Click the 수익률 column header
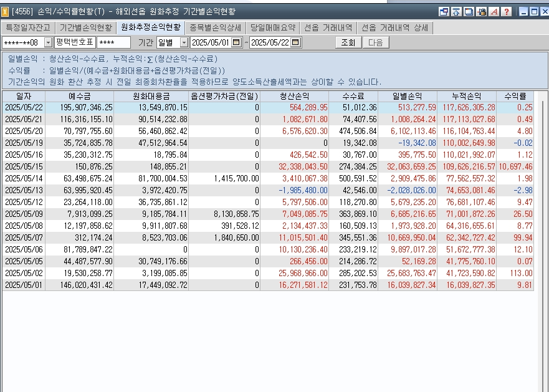 tap(515, 96)
